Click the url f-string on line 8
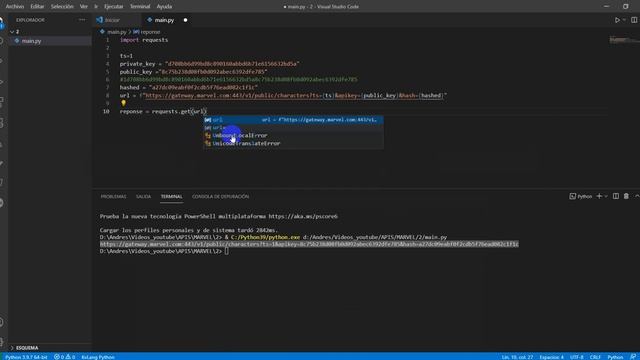Screen dimensions: 640x360 (x=293, y=96)
